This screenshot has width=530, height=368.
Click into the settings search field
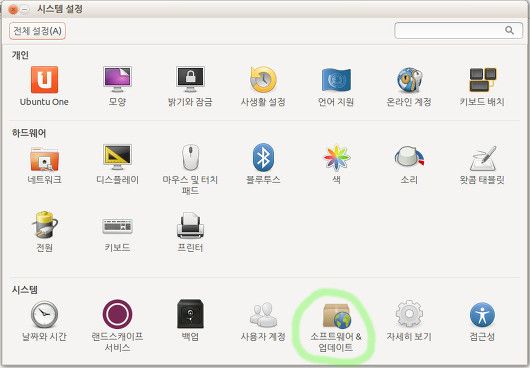(x=458, y=31)
